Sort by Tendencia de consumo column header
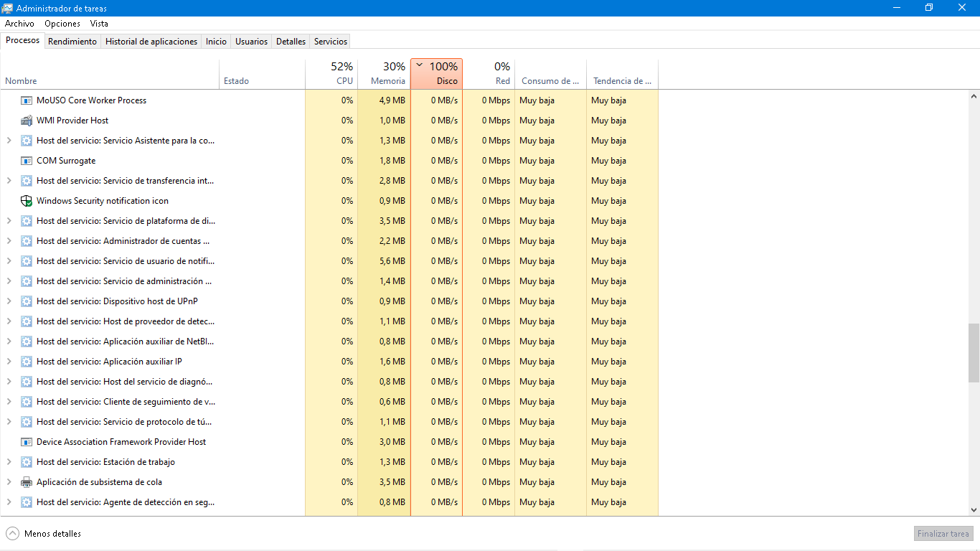The height and width of the screenshot is (551, 980). pyautogui.click(x=622, y=74)
